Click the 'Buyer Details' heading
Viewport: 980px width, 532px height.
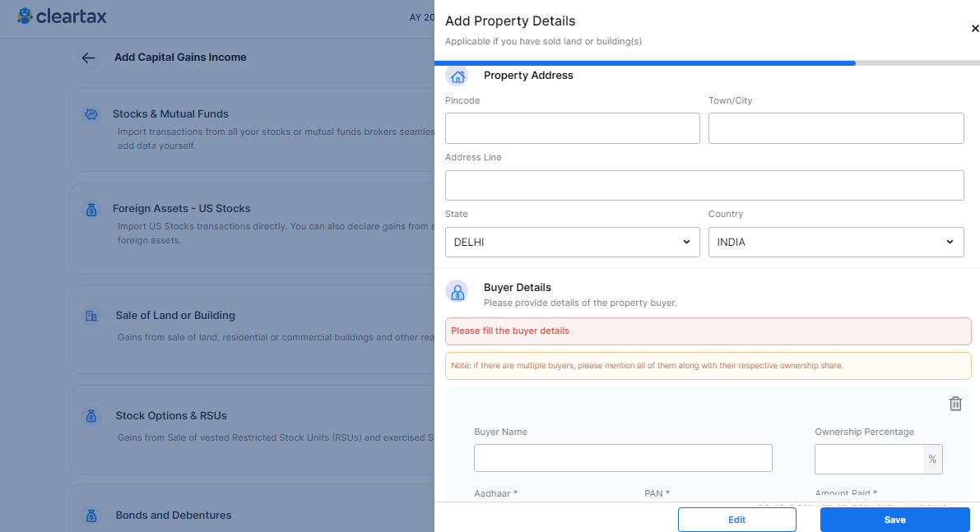click(x=518, y=287)
